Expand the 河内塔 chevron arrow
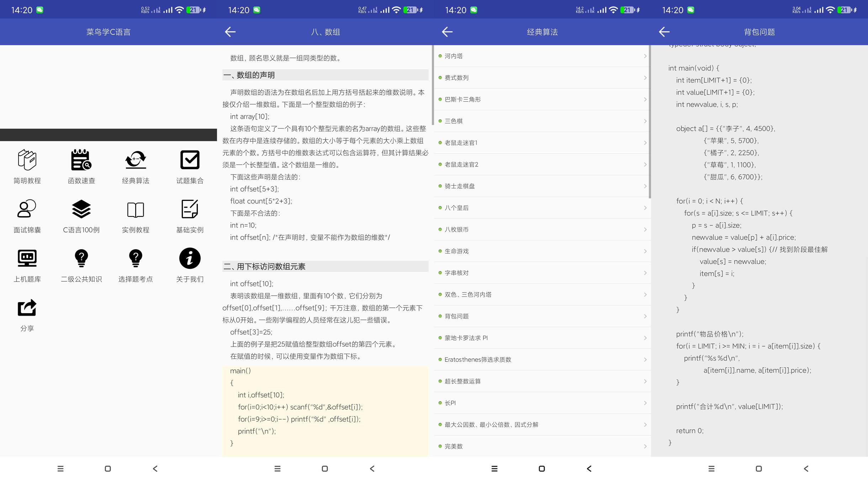This screenshot has width=868, height=482. click(645, 56)
